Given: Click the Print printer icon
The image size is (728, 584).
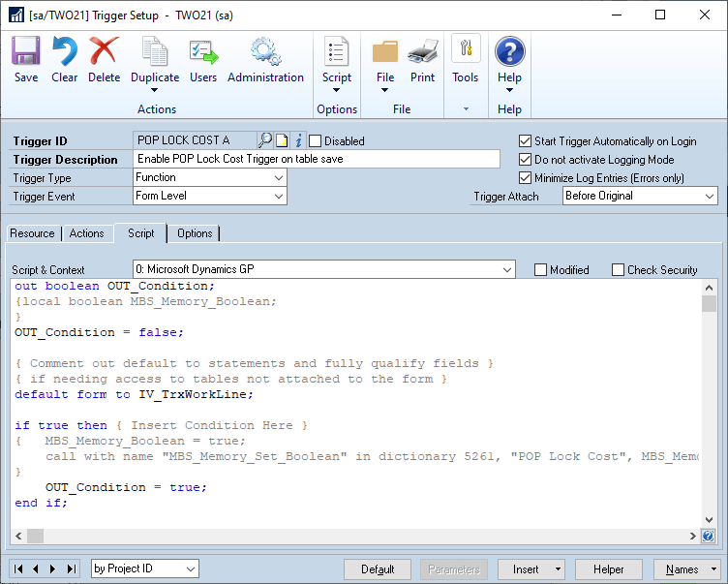Looking at the screenshot, I should pos(422,50).
